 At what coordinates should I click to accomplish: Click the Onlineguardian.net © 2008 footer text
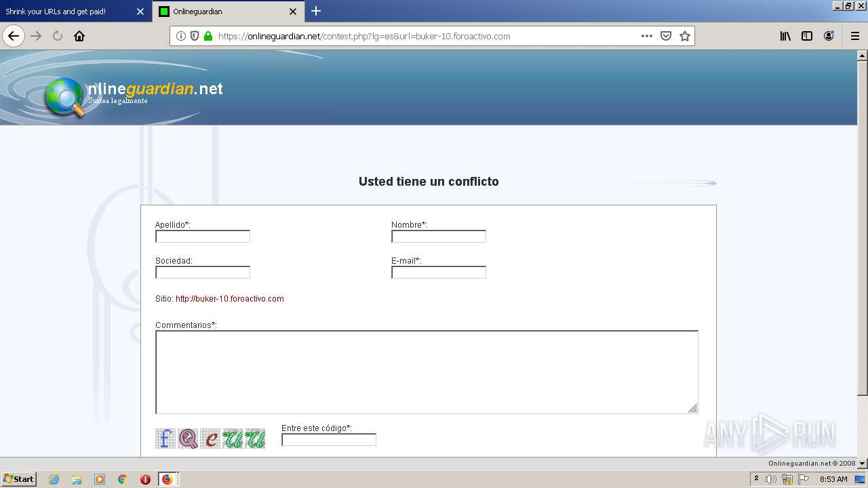pos(812,464)
